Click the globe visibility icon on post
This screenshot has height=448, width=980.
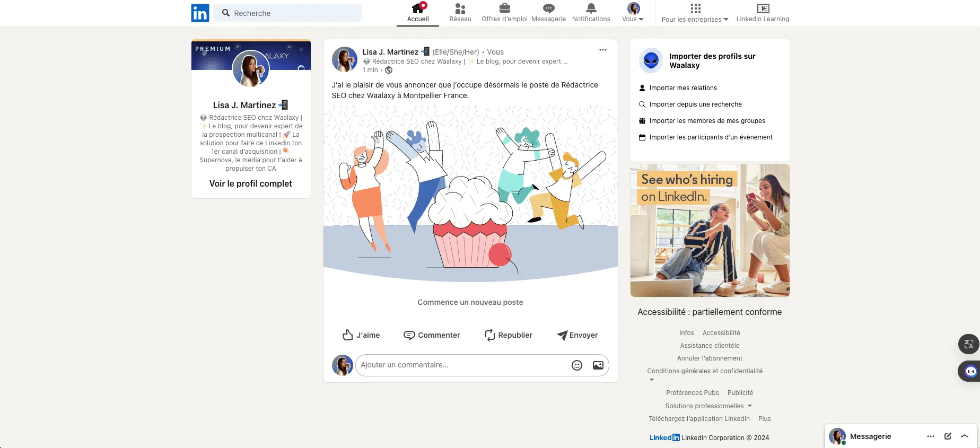click(x=389, y=70)
